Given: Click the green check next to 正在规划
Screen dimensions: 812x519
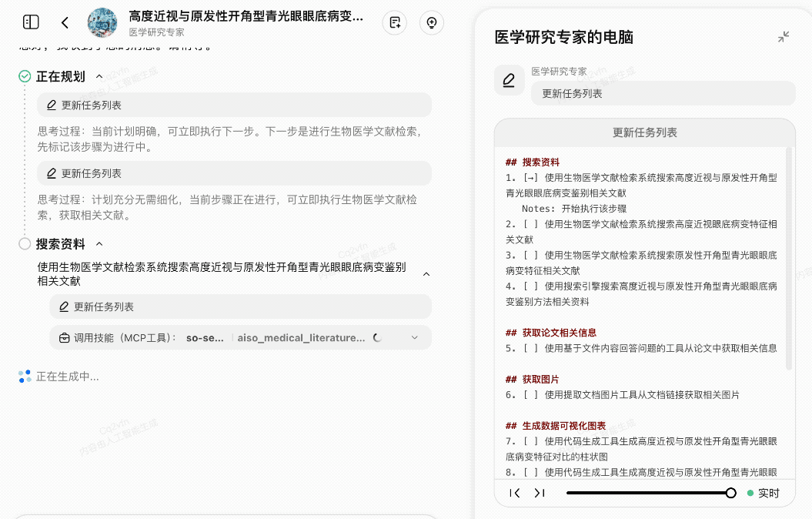Looking at the screenshot, I should point(25,77).
